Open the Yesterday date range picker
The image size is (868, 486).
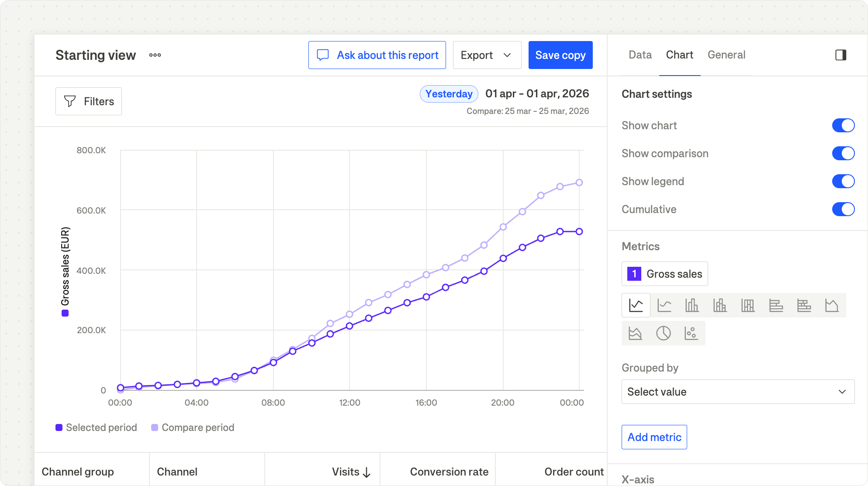tap(449, 94)
